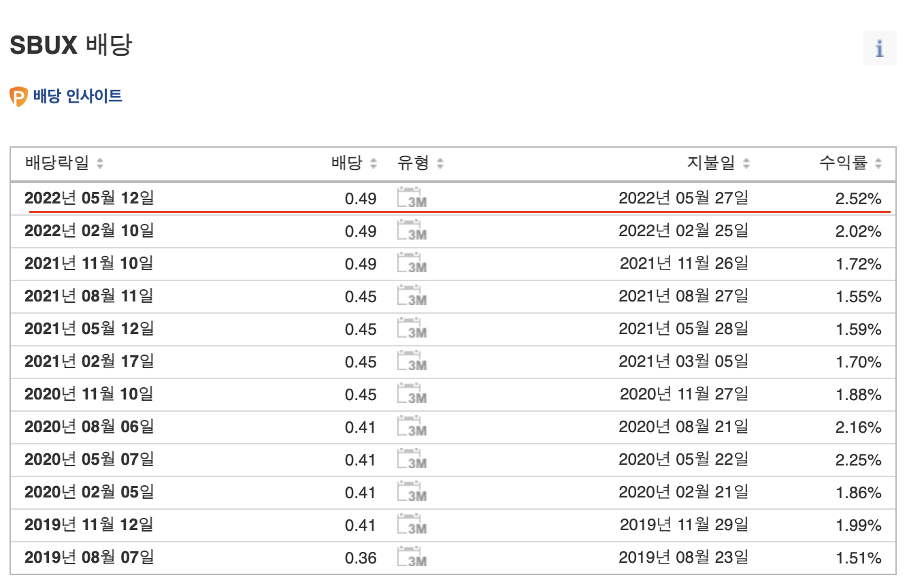Select ex-dividend date 2020년 05월 07일

[x=89, y=459]
